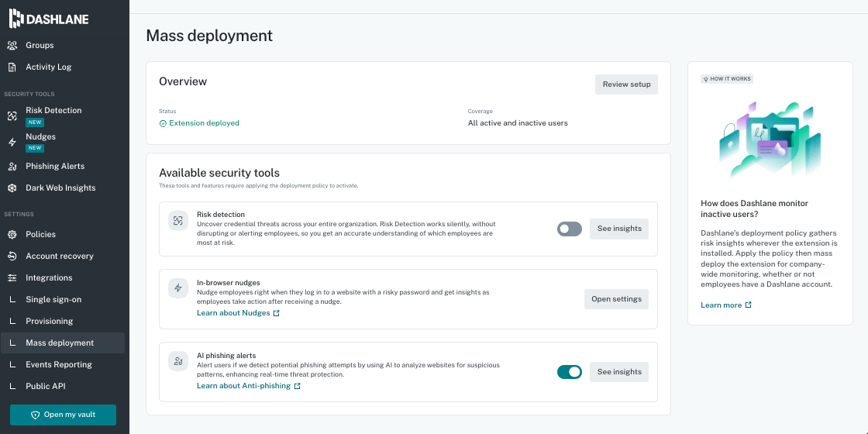
Task: Click the Review setup button
Action: click(x=627, y=84)
